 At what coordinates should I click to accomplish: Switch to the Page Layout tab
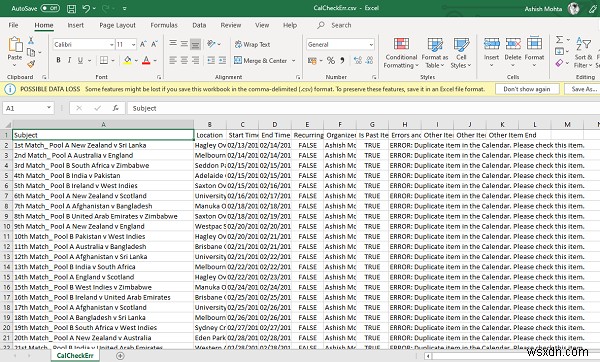click(117, 25)
